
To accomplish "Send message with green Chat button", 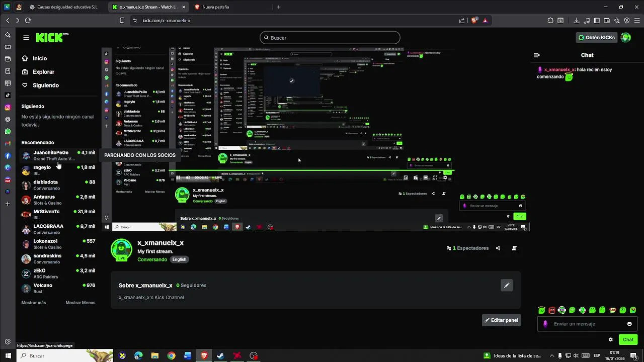I will point(628,340).
